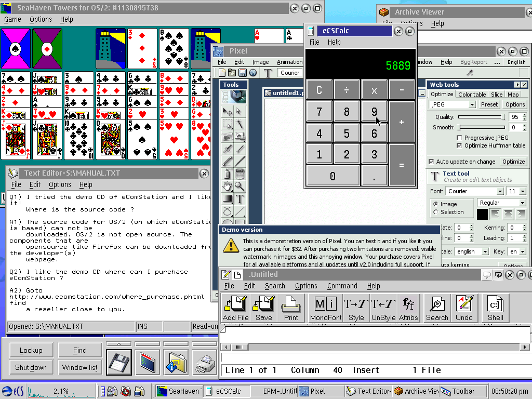Viewport: 532px width, 399px height.
Task: Open the Key 'en' dropdown
Action: point(523,251)
